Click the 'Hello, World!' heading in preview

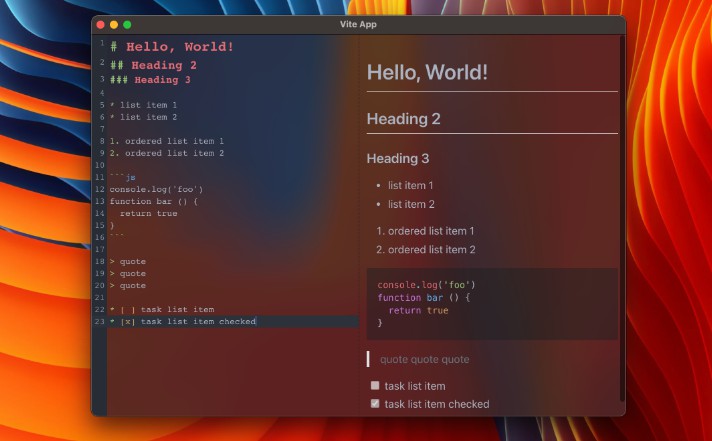[x=427, y=72]
